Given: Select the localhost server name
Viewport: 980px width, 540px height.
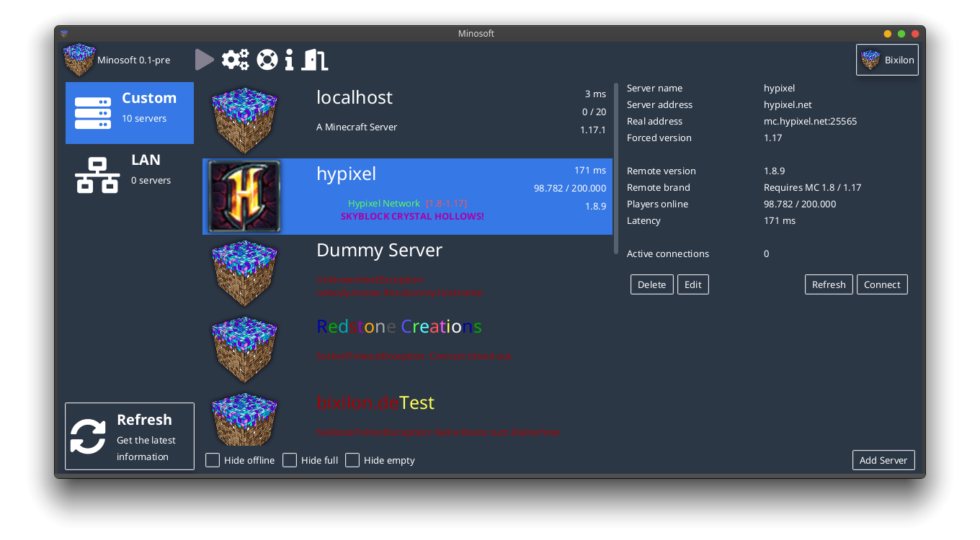Looking at the screenshot, I should point(355,97).
